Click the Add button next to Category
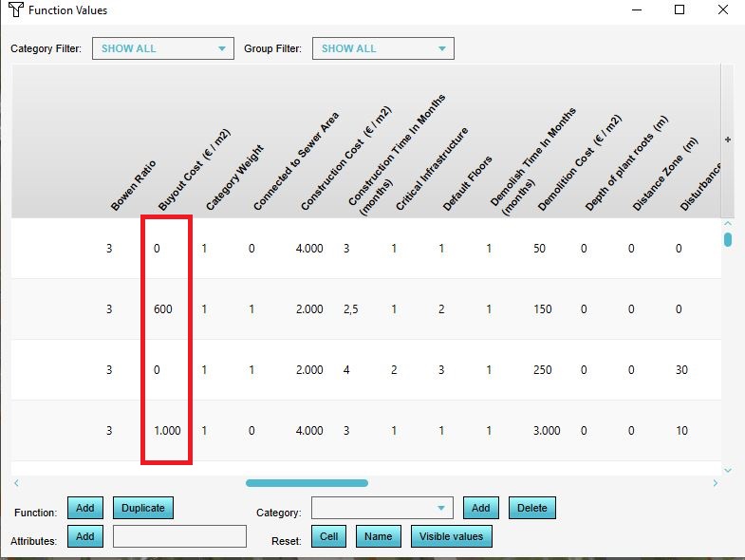The image size is (745, 560). click(x=481, y=508)
